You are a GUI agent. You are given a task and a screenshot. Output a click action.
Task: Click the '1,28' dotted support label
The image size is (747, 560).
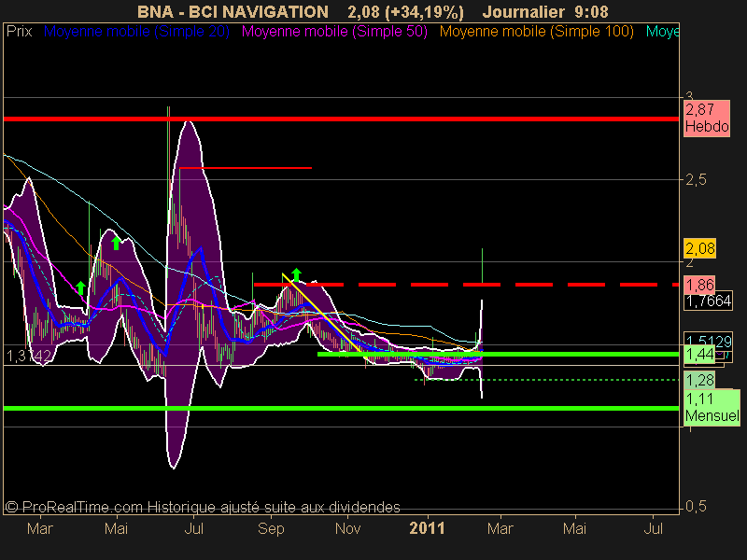tap(699, 380)
